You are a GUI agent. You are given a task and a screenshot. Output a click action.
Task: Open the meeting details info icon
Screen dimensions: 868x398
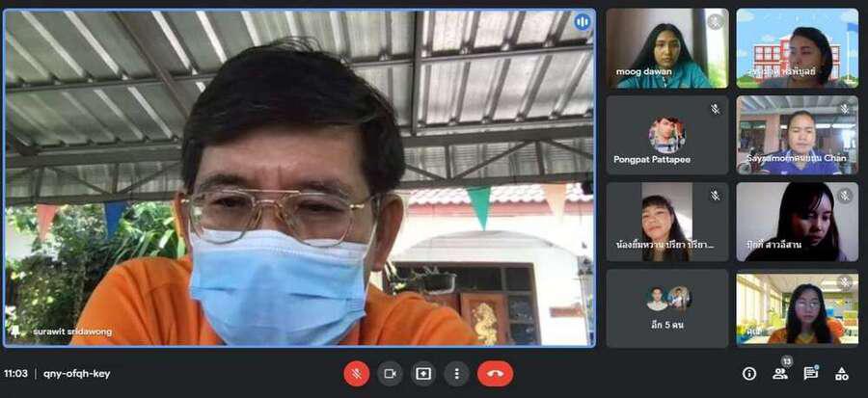pos(748,373)
